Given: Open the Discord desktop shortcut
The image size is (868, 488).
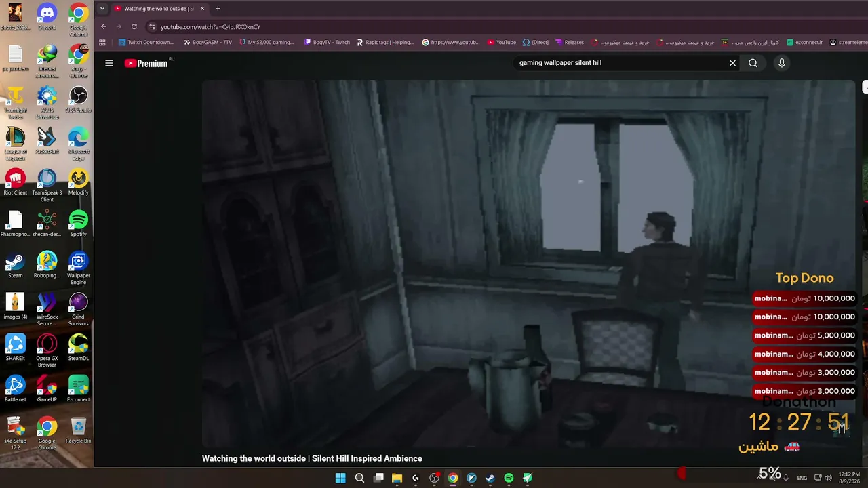Looking at the screenshot, I should click(x=47, y=17).
